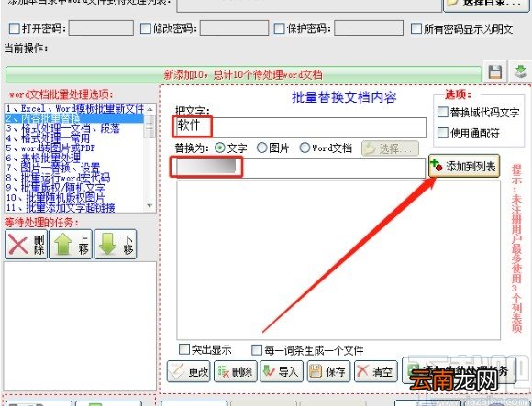532x406 pixels.
Task: Select option 5 word转图片或PDF
Action: click(74, 148)
